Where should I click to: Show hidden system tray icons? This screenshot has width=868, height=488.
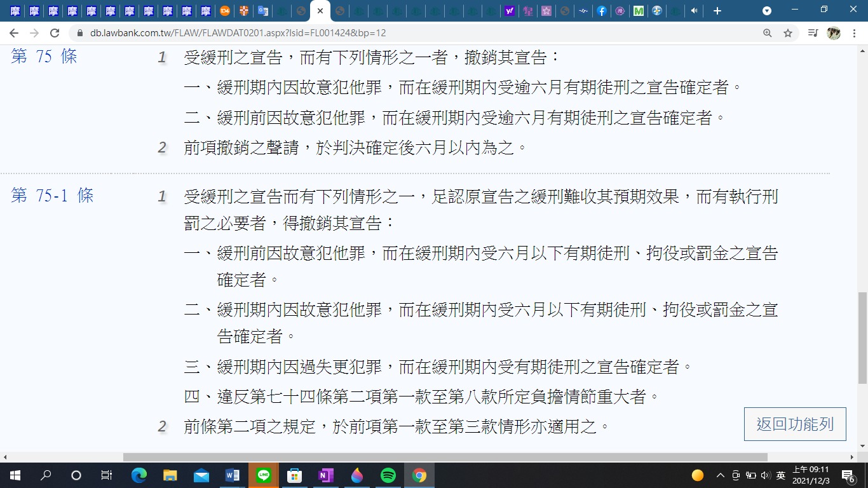pos(720,475)
